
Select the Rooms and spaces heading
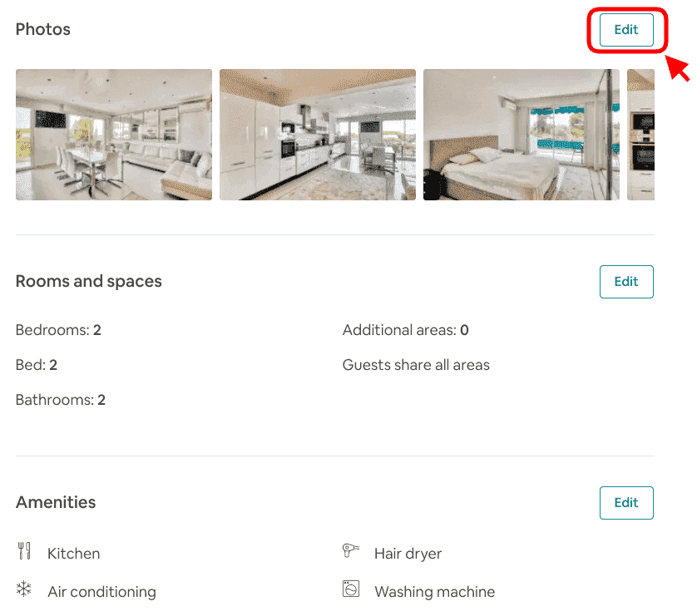(x=88, y=281)
